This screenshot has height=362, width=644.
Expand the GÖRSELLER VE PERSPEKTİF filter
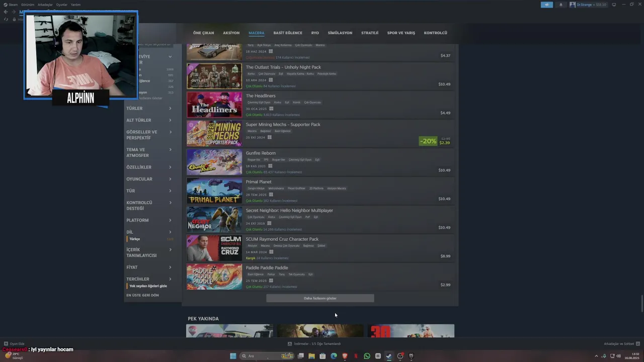[x=149, y=135]
